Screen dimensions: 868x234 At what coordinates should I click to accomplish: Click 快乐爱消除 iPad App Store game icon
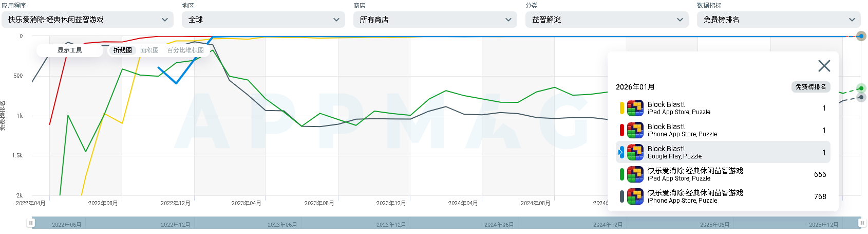click(x=635, y=174)
